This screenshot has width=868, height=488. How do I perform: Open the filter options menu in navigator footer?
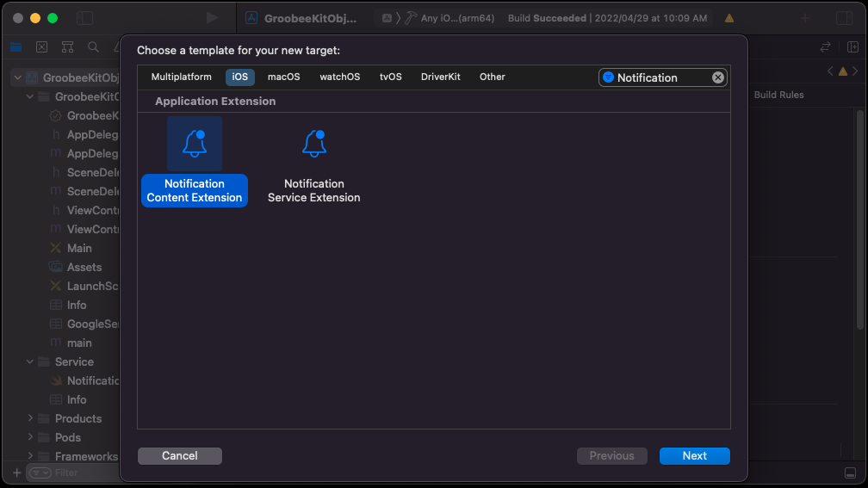point(40,473)
